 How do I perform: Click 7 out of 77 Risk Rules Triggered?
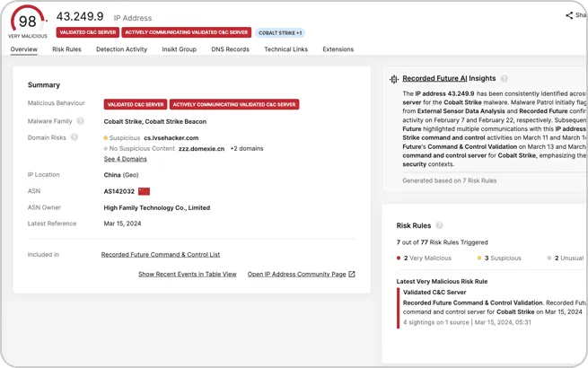click(x=443, y=242)
